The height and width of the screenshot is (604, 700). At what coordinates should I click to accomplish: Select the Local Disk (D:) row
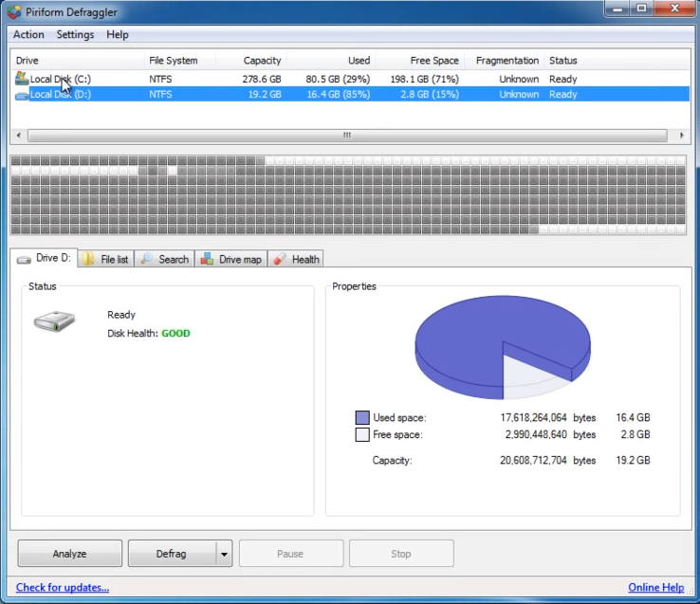point(350,94)
